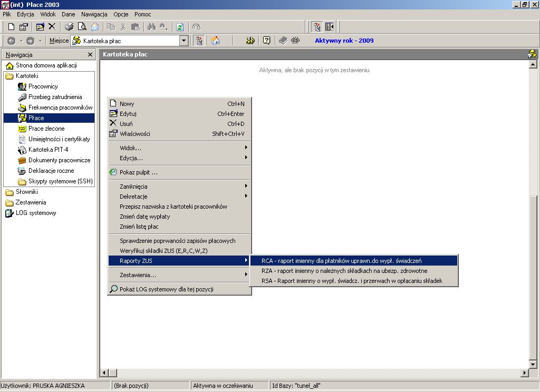Close the Nawigacja panel

coord(90,55)
